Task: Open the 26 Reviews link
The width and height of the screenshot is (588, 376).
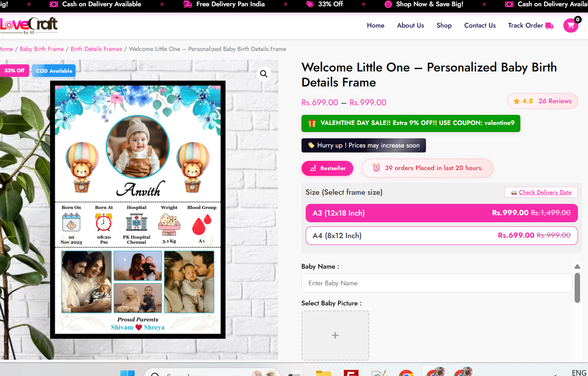Action: 555,101
